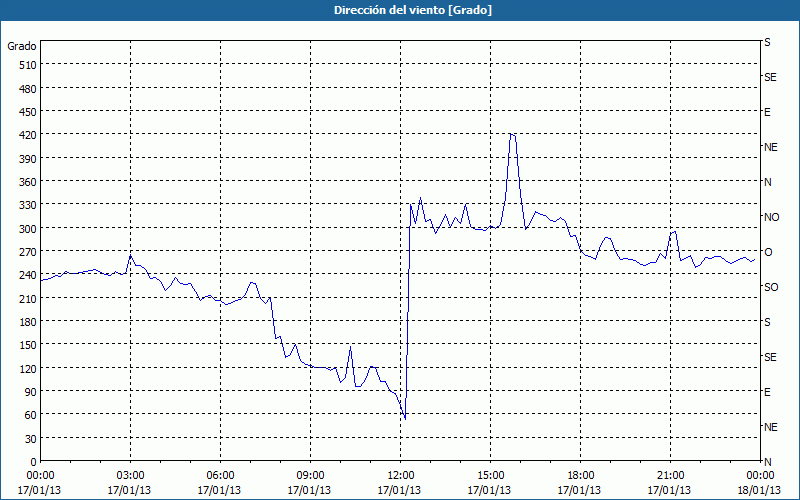Click the line's lowest dip just after 12:00

(x=405, y=419)
